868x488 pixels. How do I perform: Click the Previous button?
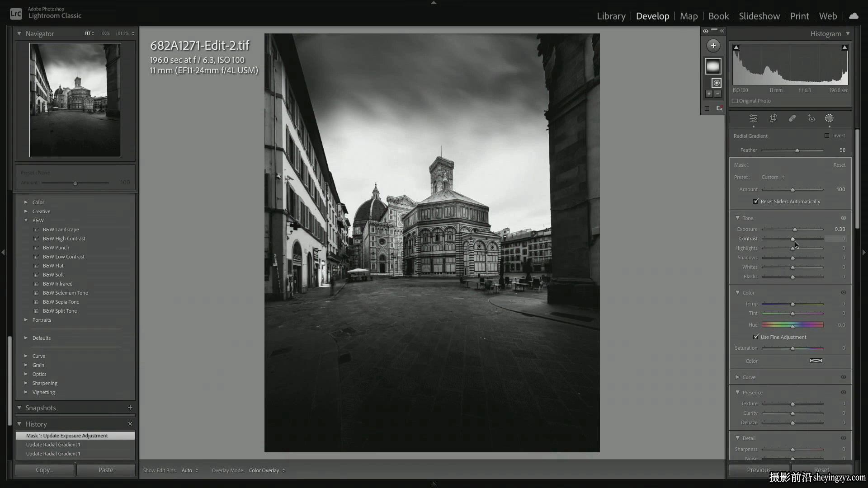[x=759, y=470]
